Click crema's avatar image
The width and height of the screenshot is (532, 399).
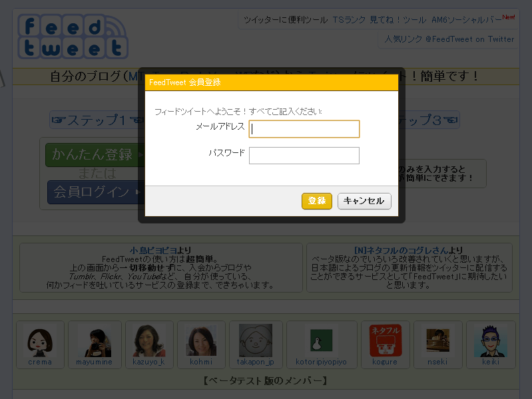(40, 341)
